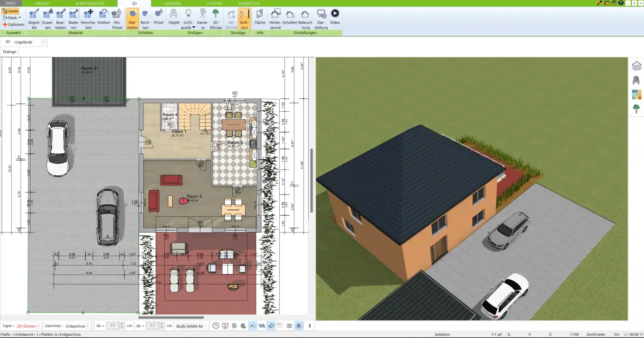Select the Skalieren material tool
The height and width of the screenshot is (338, 644).
(x=74, y=19)
